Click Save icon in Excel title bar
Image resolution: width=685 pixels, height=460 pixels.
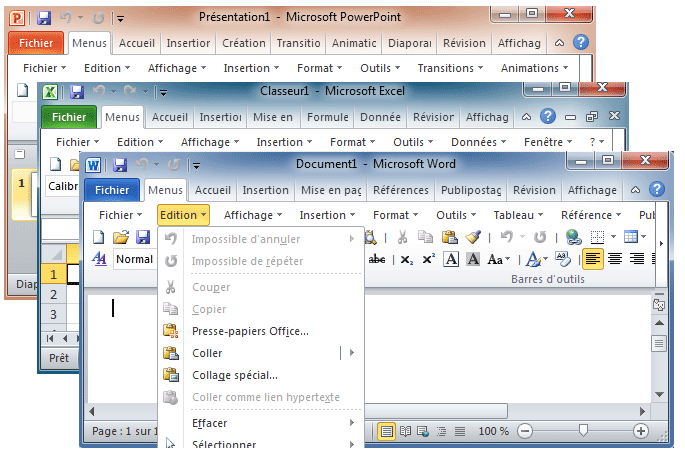[77, 92]
